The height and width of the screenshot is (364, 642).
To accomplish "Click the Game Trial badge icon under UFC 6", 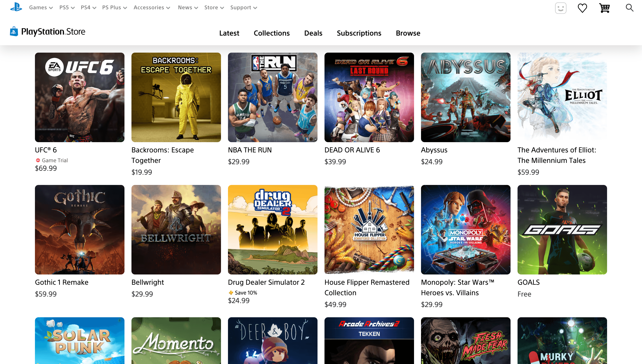I will (38, 160).
